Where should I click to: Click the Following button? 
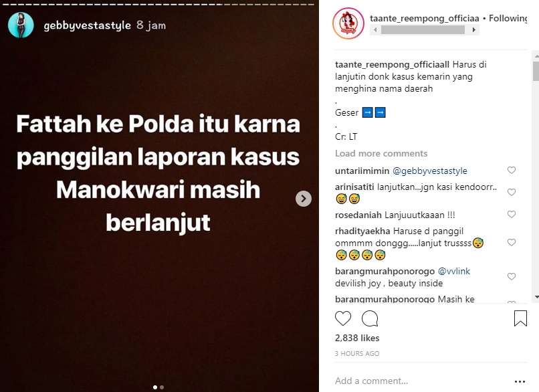point(508,18)
